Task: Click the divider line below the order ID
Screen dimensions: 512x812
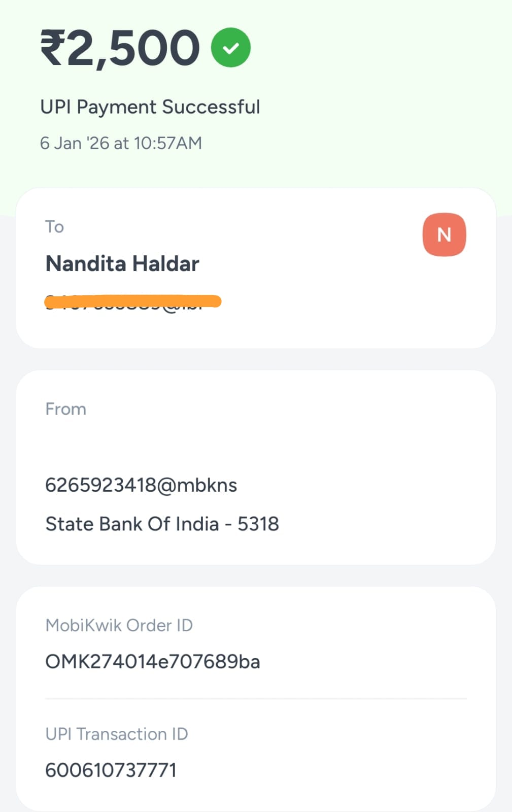Action: (x=256, y=699)
